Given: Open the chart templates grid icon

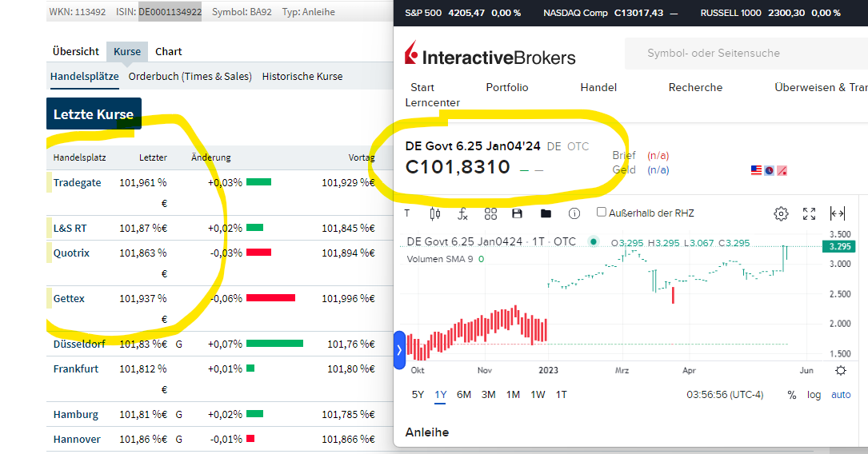Looking at the screenshot, I should click(x=490, y=213).
